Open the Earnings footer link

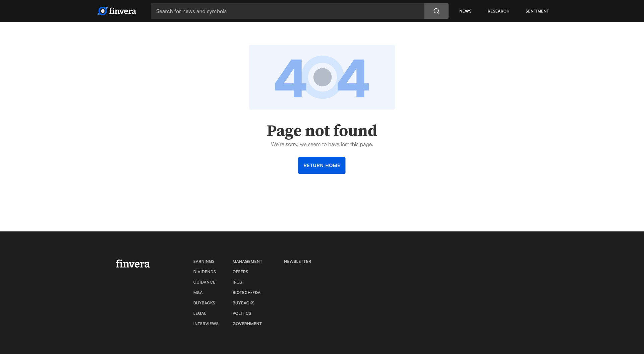(x=204, y=261)
